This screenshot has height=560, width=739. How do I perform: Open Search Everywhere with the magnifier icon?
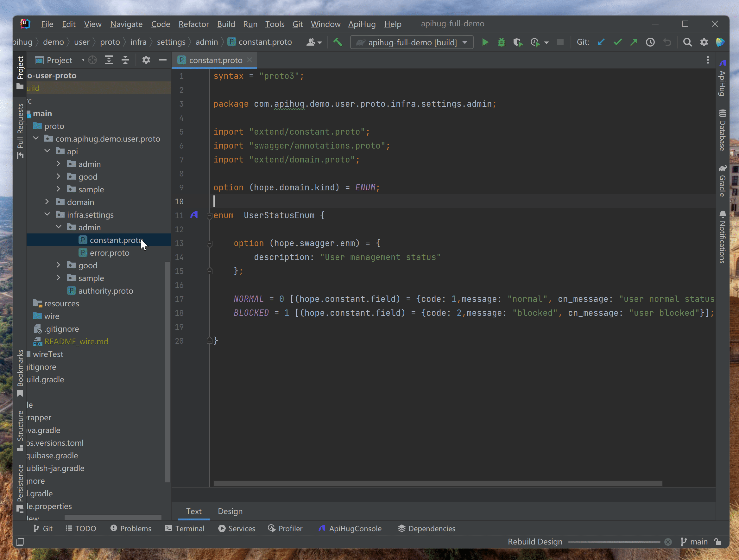pos(688,42)
